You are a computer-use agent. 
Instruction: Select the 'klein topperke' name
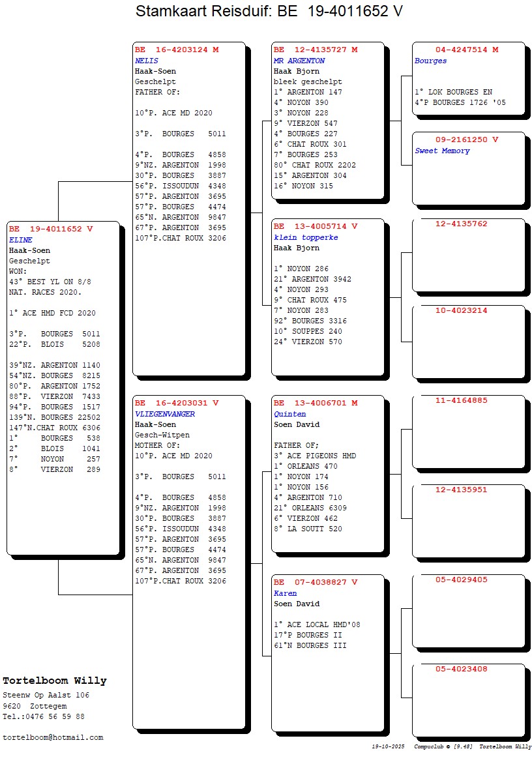point(306,237)
